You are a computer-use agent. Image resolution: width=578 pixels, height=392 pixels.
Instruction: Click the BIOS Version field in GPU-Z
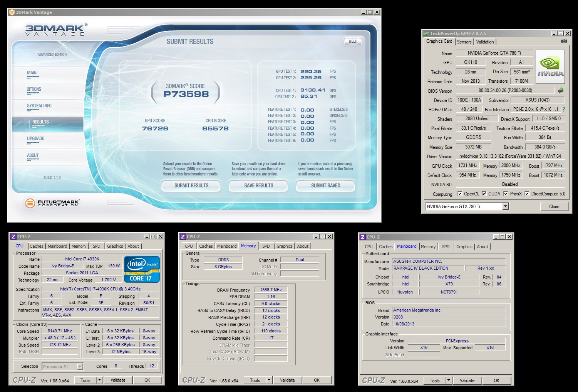tap(506, 91)
